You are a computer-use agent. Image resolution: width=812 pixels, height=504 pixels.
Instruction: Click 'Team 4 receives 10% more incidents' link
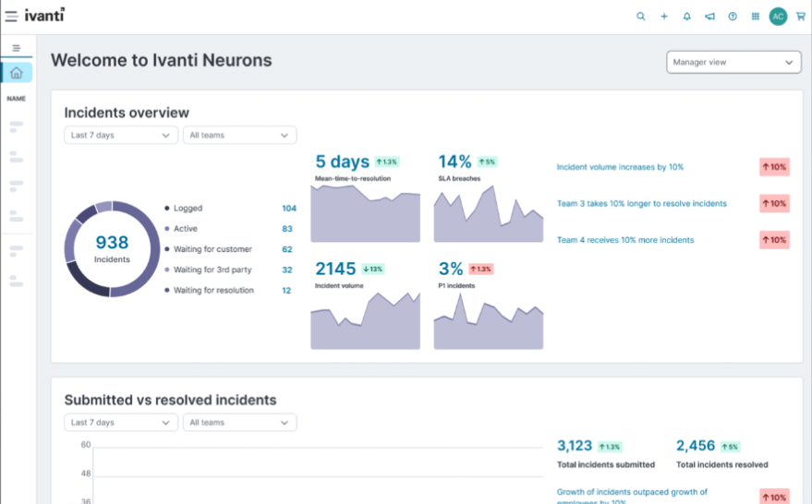(x=624, y=240)
